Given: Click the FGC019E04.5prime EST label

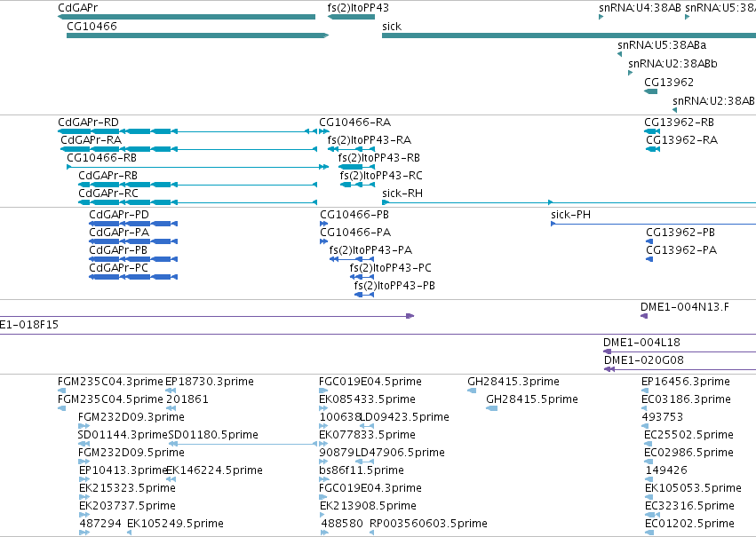Looking at the screenshot, I should (370, 382).
